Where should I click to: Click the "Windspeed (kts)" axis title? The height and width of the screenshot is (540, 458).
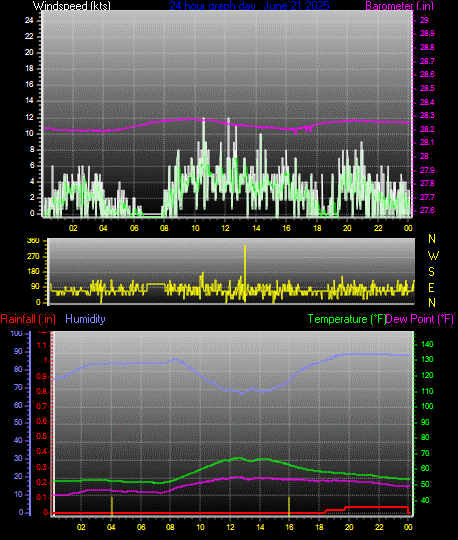pyautogui.click(x=72, y=6)
